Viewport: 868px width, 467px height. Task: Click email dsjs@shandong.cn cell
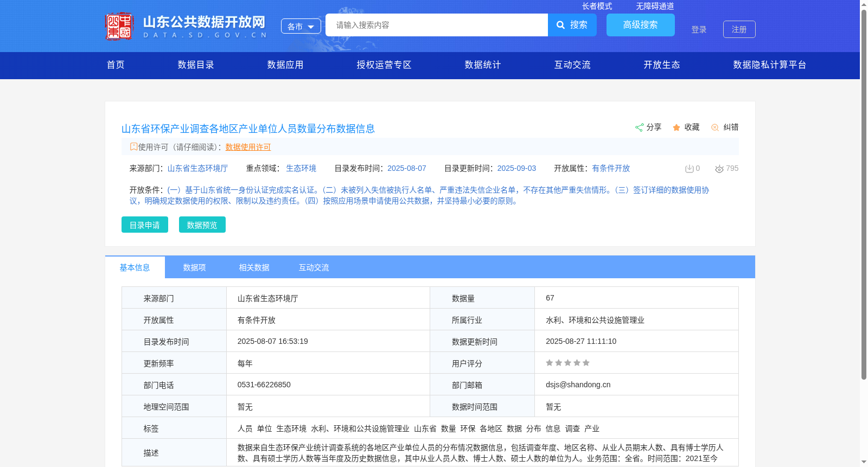pos(578,385)
